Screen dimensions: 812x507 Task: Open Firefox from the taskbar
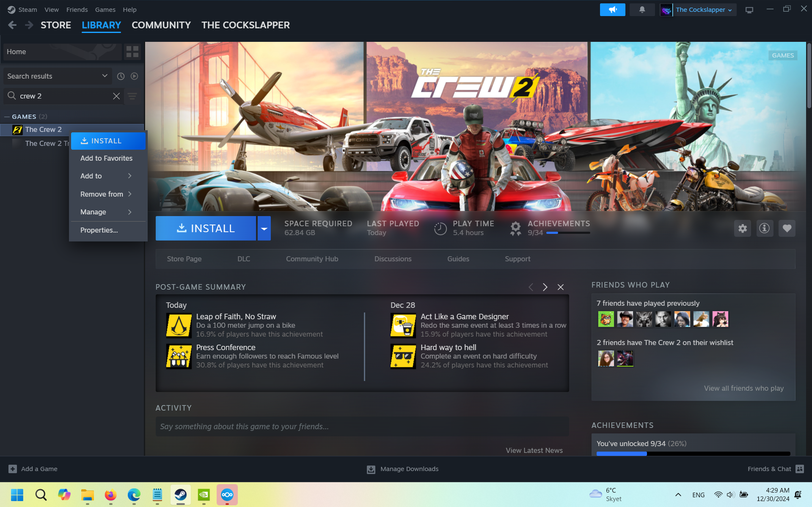(x=111, y=494)
